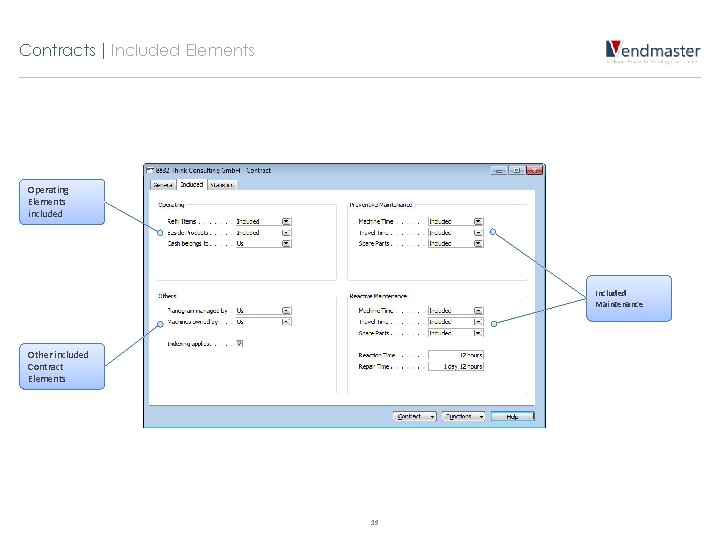This screenshot has width=720, height=540.
Task: Open the Contract menu button
Action: [x=414, y=416]
